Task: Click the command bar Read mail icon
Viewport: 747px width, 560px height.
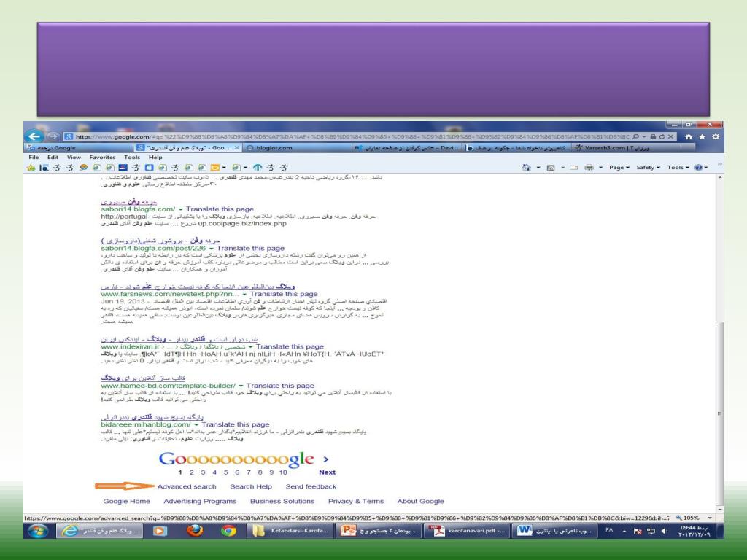Action: pos(573,168)
